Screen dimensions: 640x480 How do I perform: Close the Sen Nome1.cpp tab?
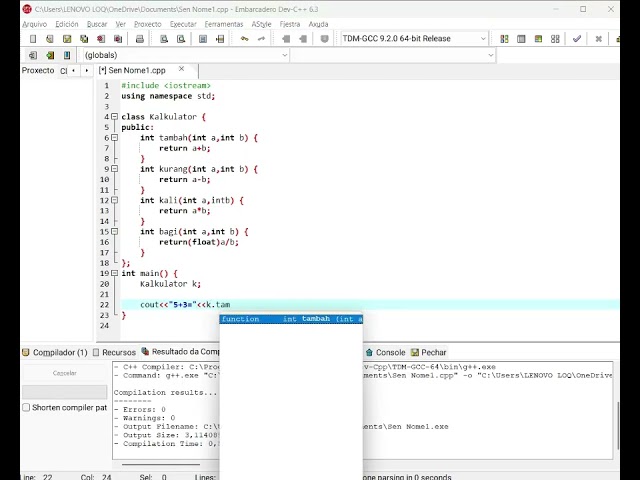[x=182, y=69]
